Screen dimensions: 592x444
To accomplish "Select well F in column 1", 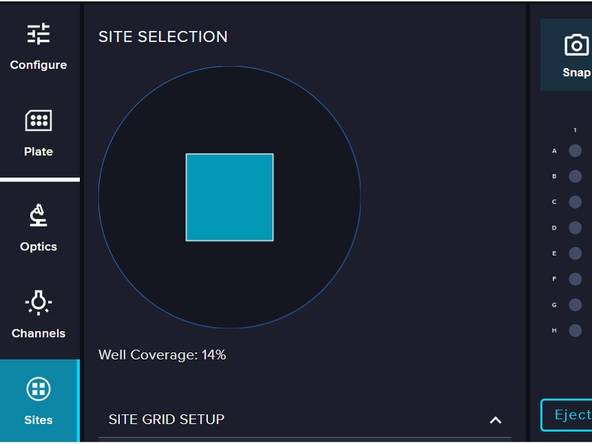I will point(575,279).
